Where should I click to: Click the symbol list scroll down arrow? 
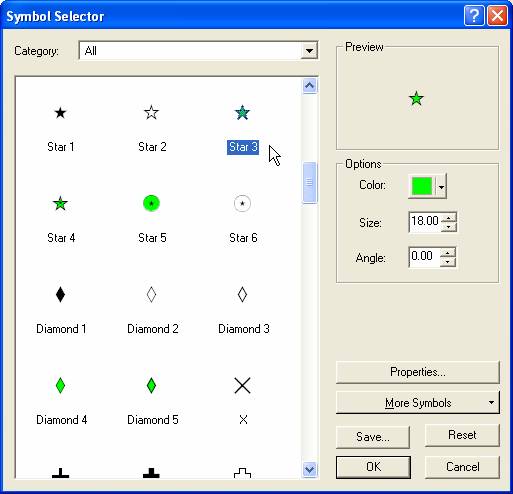(x=309, y=470)
